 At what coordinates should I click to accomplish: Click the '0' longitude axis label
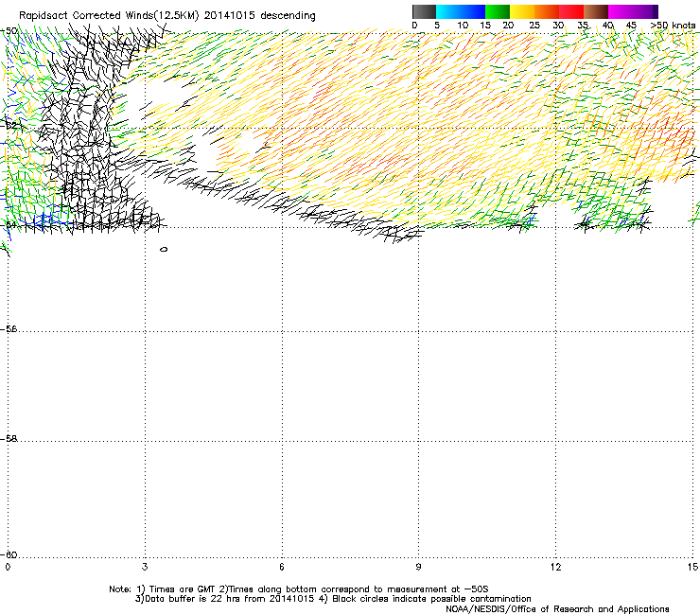[x=8, y=567]
